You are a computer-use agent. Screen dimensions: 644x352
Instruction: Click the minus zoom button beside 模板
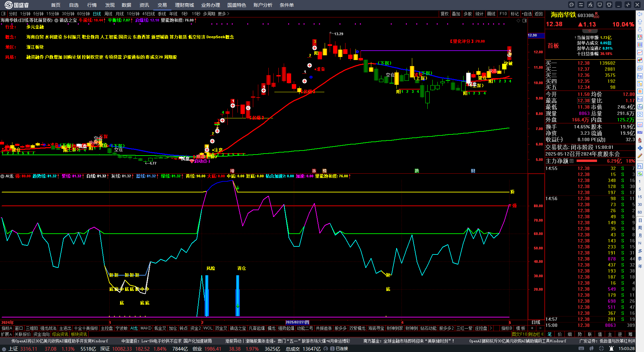tap(540, 328)
